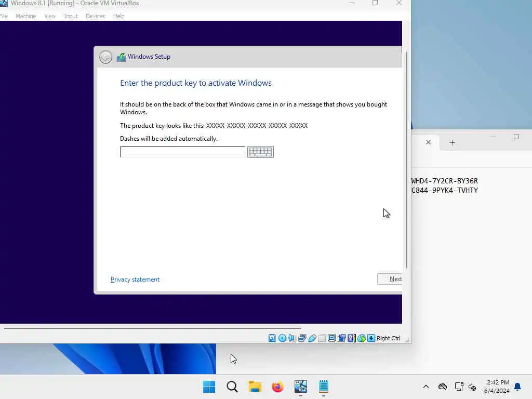Open the Input menu in VirtualBox
Screen dimensions: 532x399
coord(71,16)
